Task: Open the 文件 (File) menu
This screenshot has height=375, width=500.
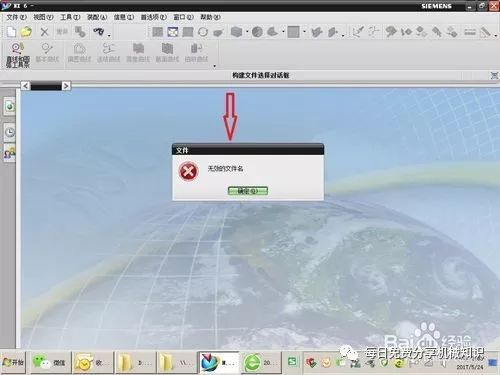Action: 16,17
